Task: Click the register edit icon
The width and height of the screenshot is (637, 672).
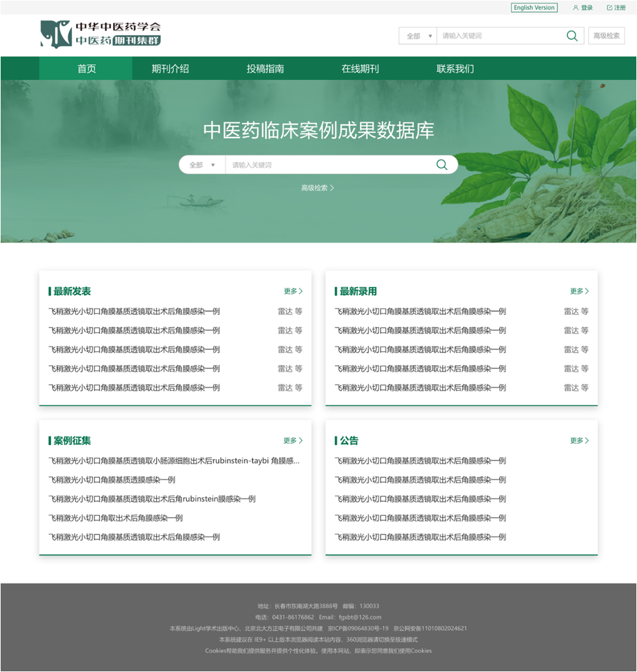Action: point(609,8)
